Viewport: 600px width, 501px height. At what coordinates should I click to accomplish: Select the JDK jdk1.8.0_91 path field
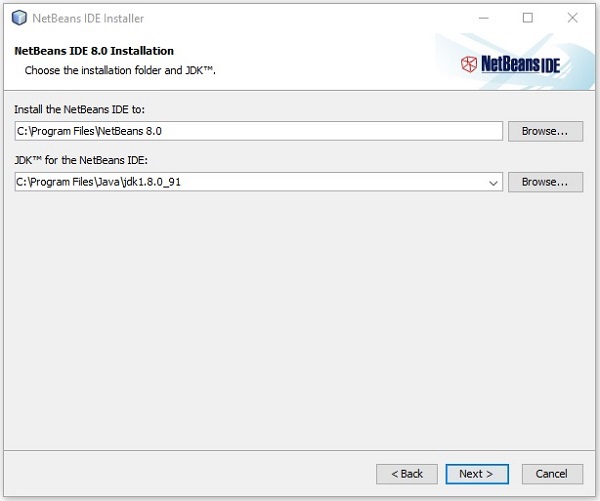[250, 182]
